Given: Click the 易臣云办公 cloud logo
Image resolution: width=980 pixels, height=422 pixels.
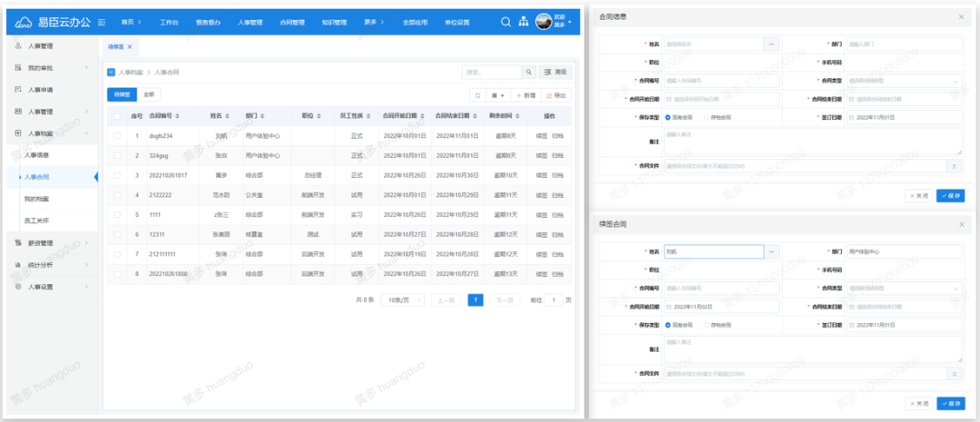Looking at the screenshot, I should [x=23, y=23].
